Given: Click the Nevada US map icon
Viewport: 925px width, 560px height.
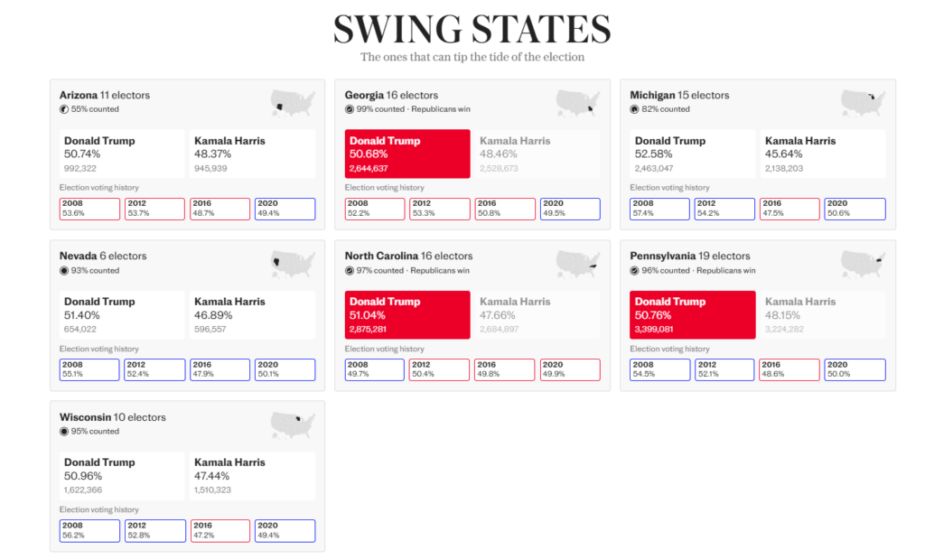Looking at the screenshot, I should coord(293,264).
